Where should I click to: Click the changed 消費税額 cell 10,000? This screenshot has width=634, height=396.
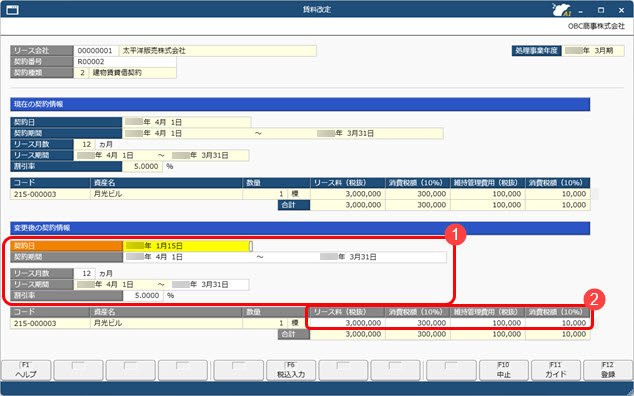coord(558,323)
